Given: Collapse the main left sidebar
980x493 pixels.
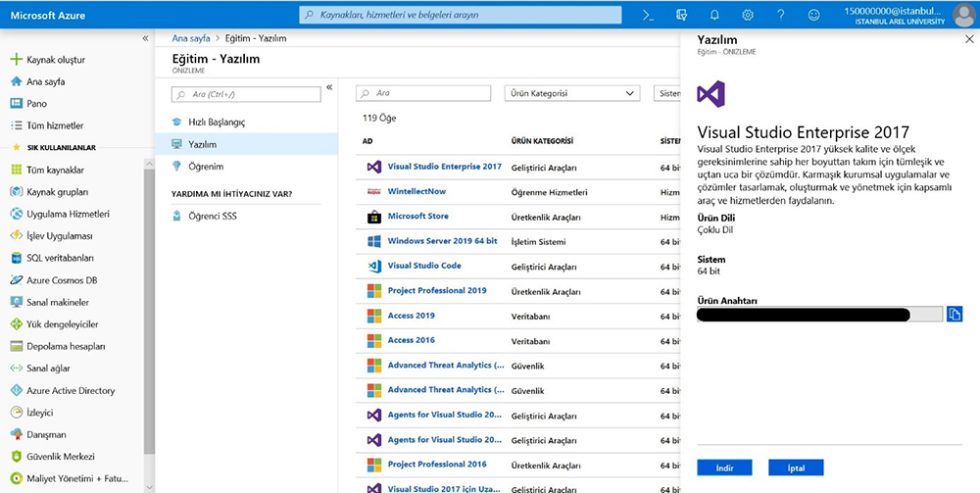Looking at the screenshot, I should (145, 38).
